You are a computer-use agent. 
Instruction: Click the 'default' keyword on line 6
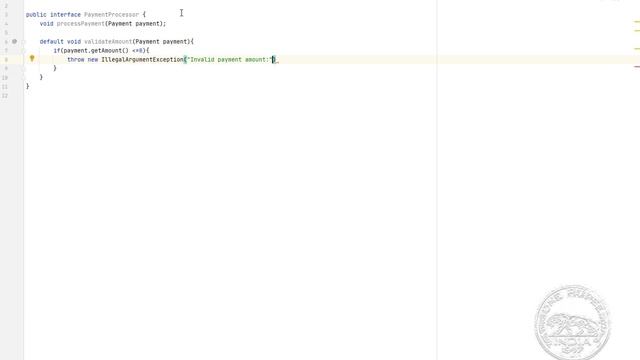[51, 42]
